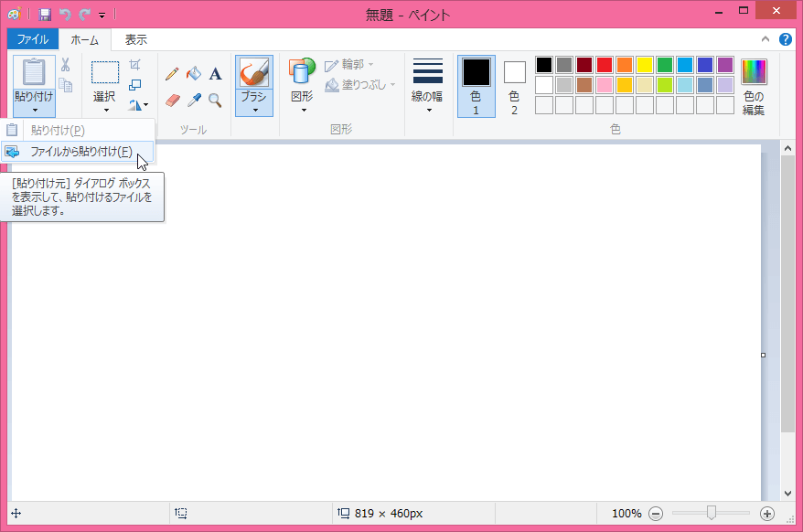Click the 100% zoom level text
Image resolution: width=803 pixels, height=532 pixels.
tap(626, 514)
